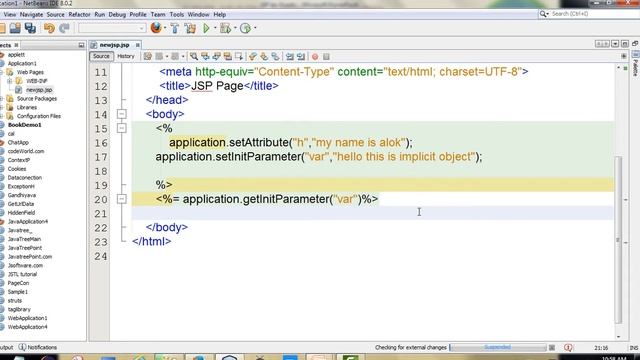Open the editor documents list dropdown
The image size is (640, 360).
[615, 44]
